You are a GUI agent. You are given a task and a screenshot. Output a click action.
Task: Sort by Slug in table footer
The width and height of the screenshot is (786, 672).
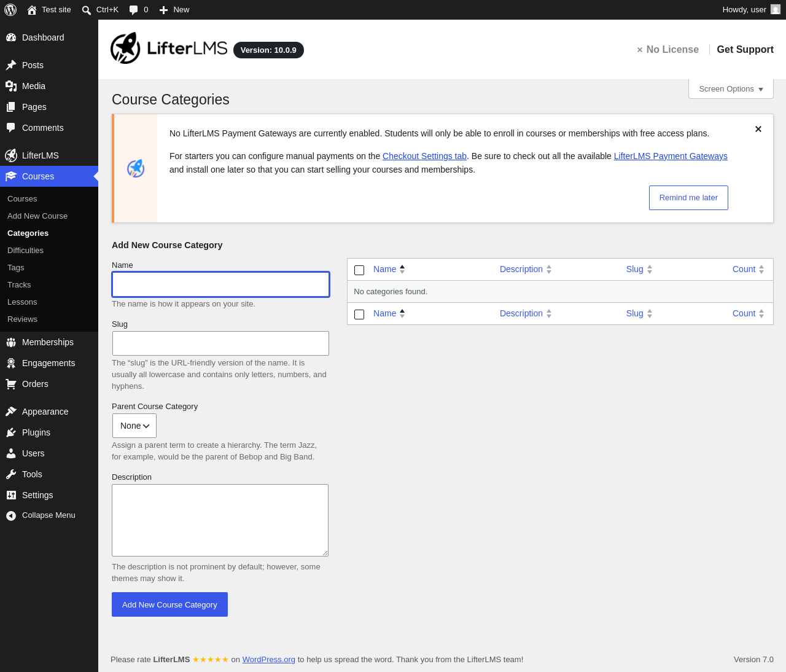[x=639, y=313]
